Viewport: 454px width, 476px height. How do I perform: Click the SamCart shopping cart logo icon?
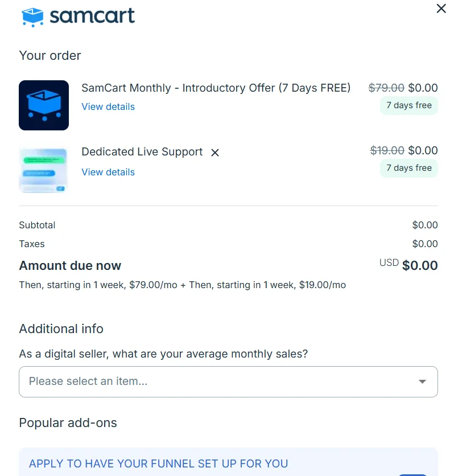point(32,17)
